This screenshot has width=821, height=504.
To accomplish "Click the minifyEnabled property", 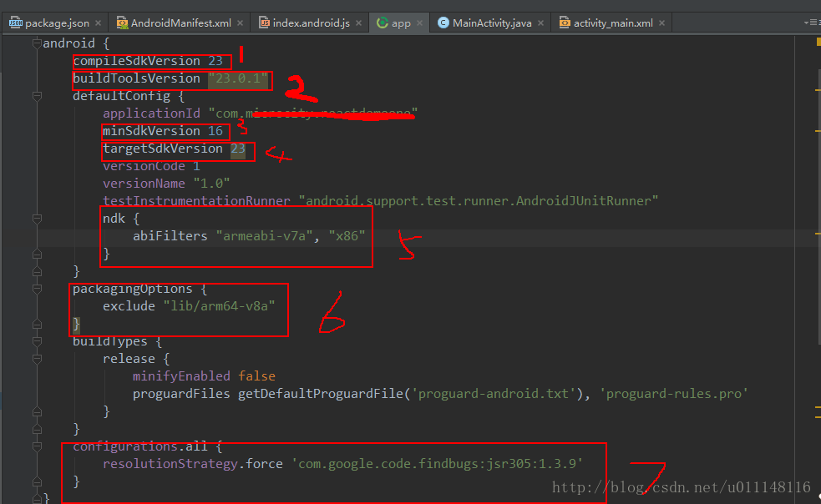I will point(181,377).
